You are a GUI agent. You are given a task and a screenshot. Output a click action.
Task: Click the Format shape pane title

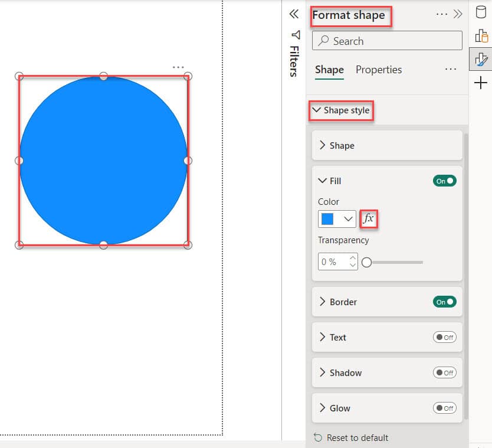pyautogui.click(x=349, y=15)
